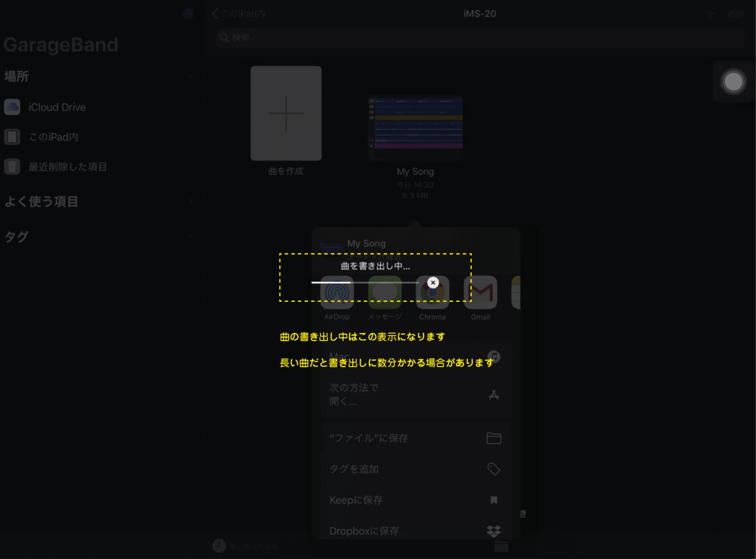
Task: Click the iMS-20 folder title
Action: (x=479, y=13)
